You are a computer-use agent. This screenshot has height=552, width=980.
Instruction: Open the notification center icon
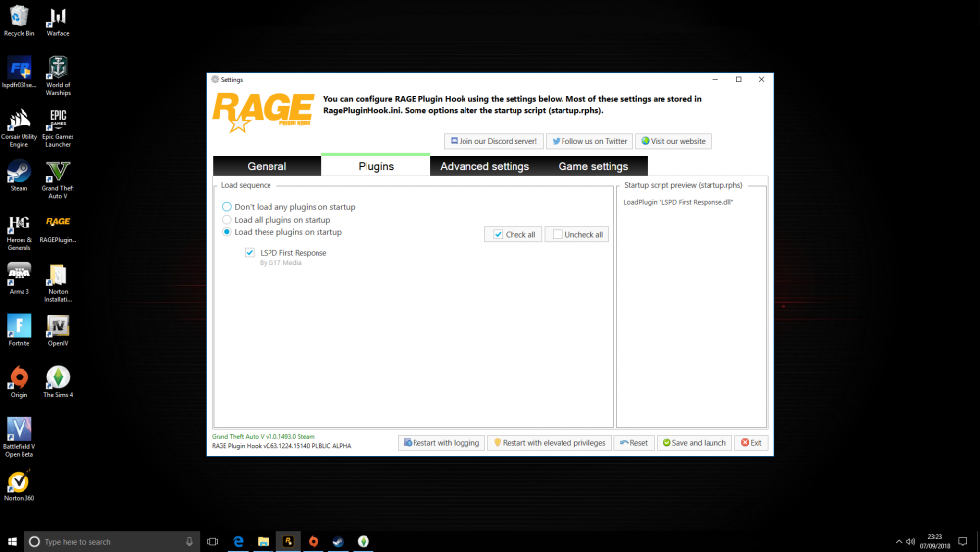tap(963, 541)
